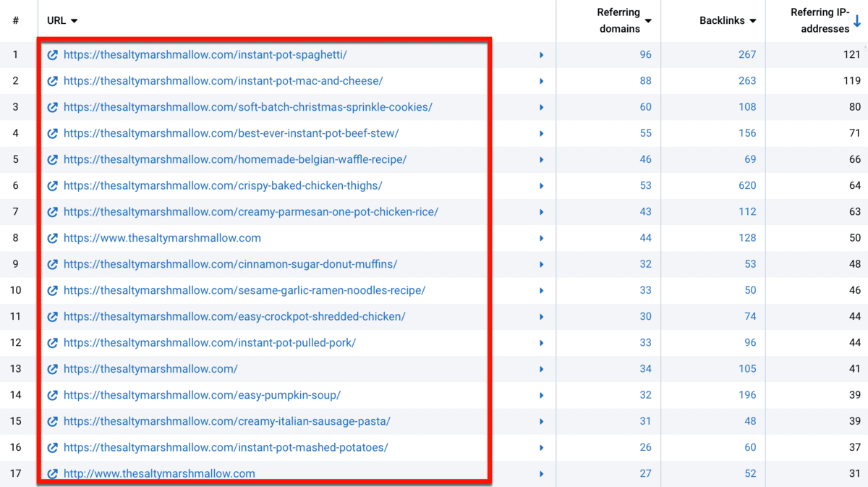The image size is (868, 487).
Task: Expand row arrow for crispy-baked-chicken-thighs
Action: click(x=541, y=186)
